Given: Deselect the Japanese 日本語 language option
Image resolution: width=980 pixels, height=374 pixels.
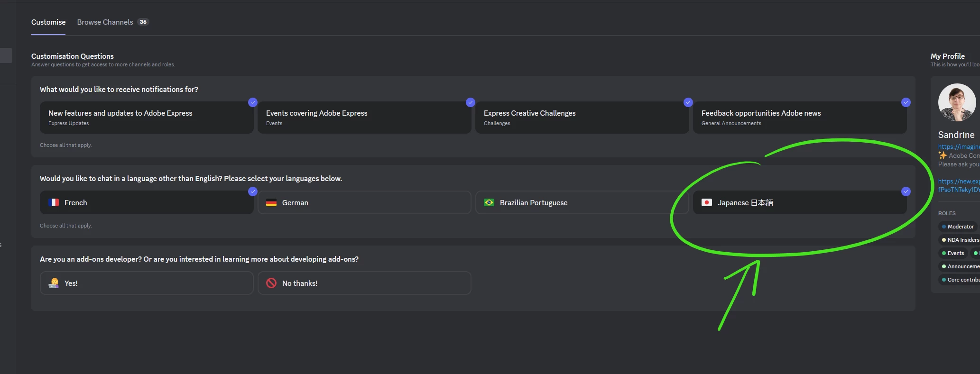Looking at the screenshot, I should 800,202.
